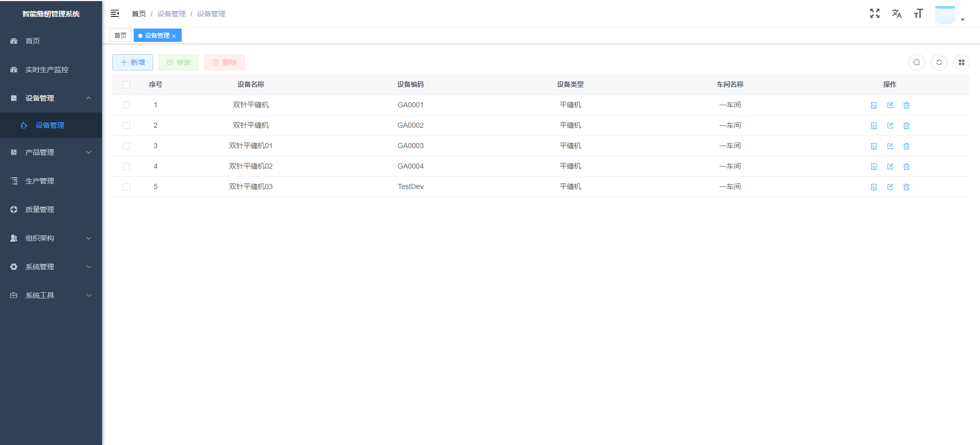Expand the 系统工具 sidebar menu
The image size is (980, 445).
(51, 295)
